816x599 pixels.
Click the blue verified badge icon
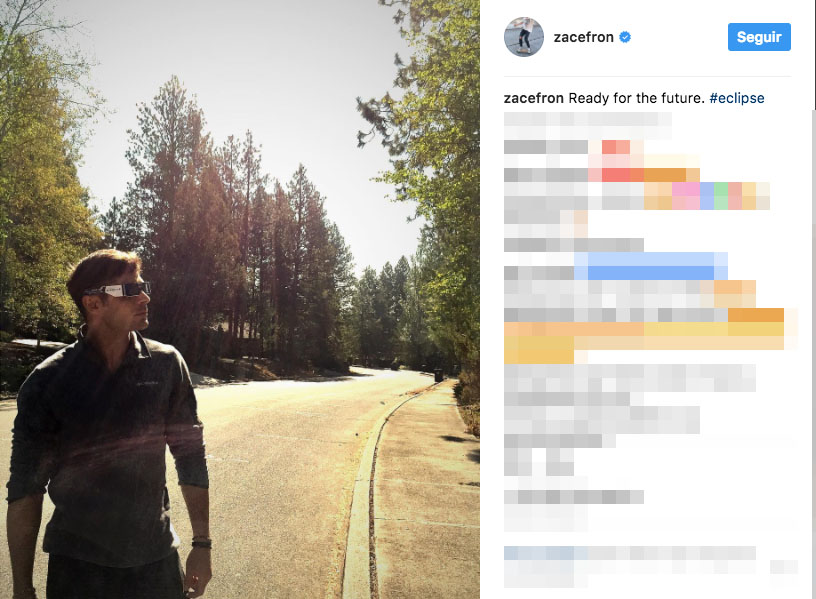[x=625, y=37]
